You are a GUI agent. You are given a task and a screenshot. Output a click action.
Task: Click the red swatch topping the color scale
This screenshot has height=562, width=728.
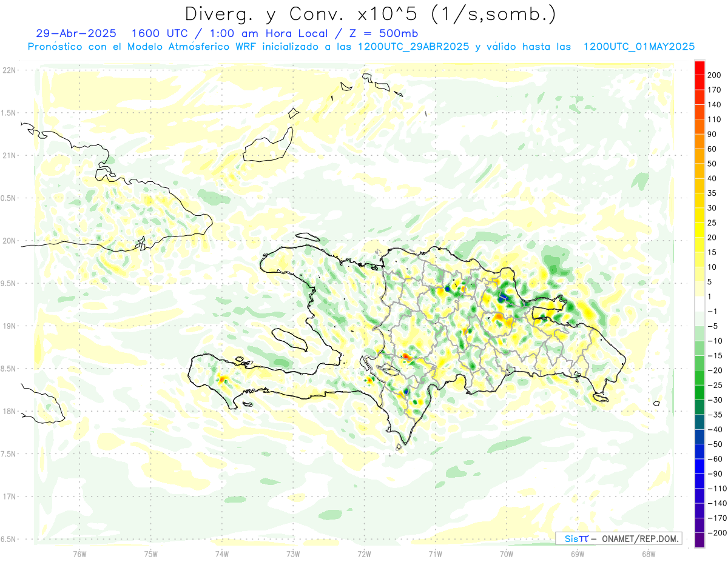coord(699,67)
